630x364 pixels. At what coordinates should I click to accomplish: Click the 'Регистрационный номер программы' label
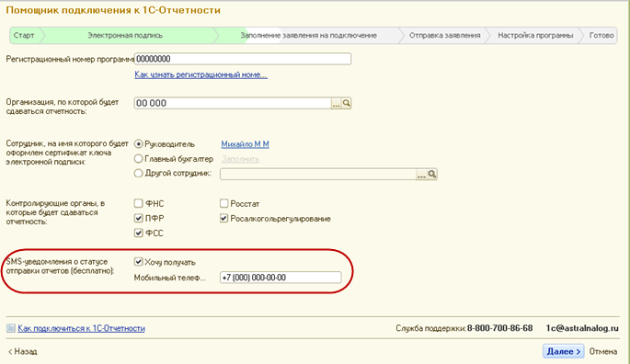point(70,60)
